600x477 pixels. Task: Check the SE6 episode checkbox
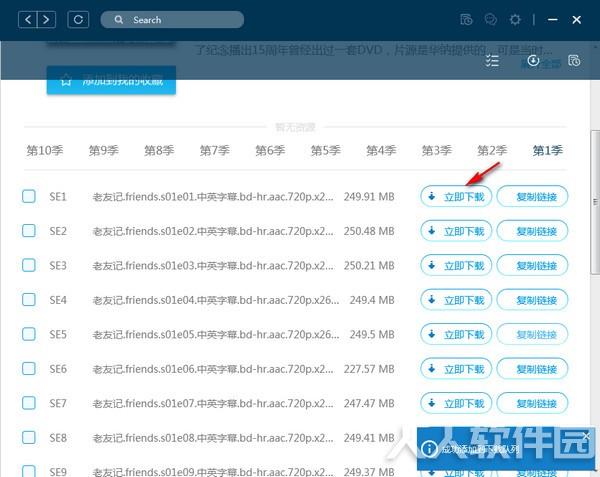point(29,368)
